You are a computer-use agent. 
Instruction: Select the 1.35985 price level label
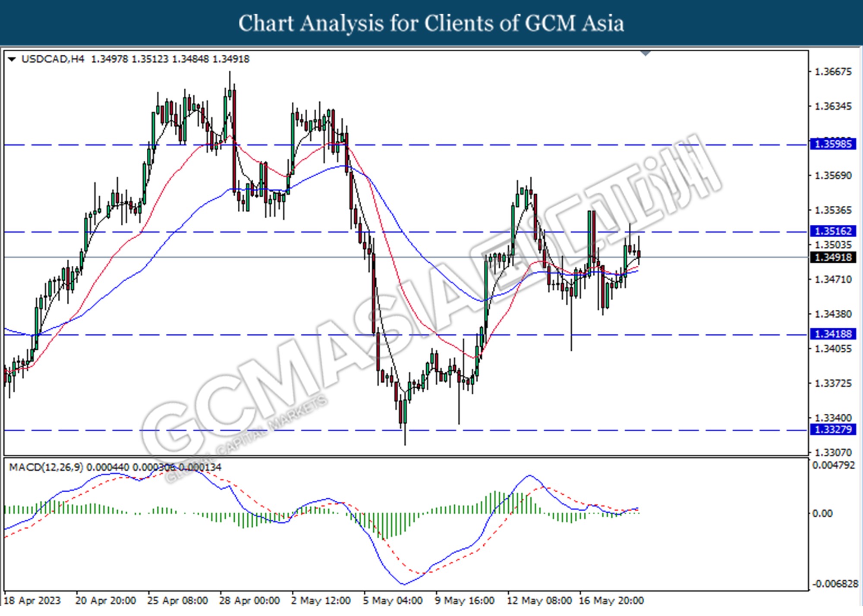833,144
